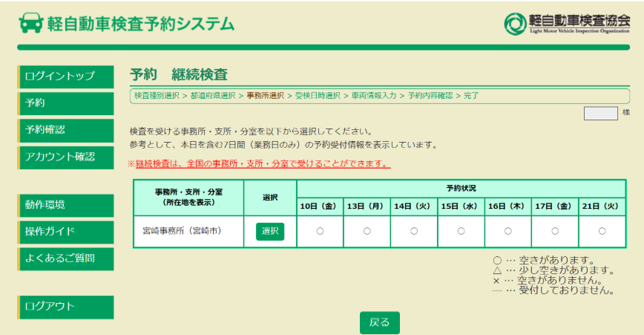Click 選択 button for 宮崎事務所
This screenshot has width=644, height=335.
coord(270,232)
